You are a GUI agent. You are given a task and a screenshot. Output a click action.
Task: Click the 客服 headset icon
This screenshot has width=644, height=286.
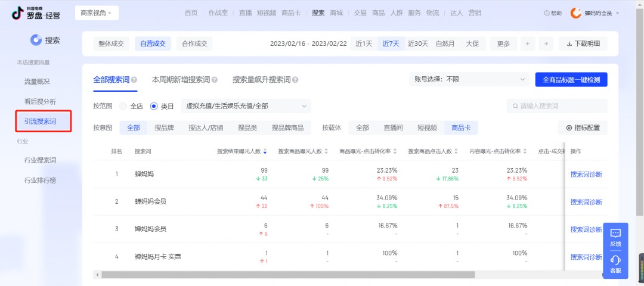pyautogui.click(x=615, y=260)
